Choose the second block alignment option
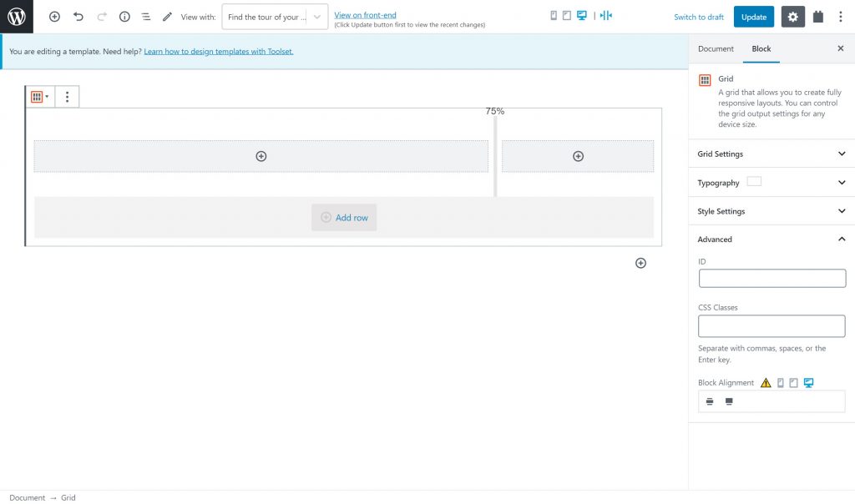This screenshot has height=504, width=855. [729, 401]
